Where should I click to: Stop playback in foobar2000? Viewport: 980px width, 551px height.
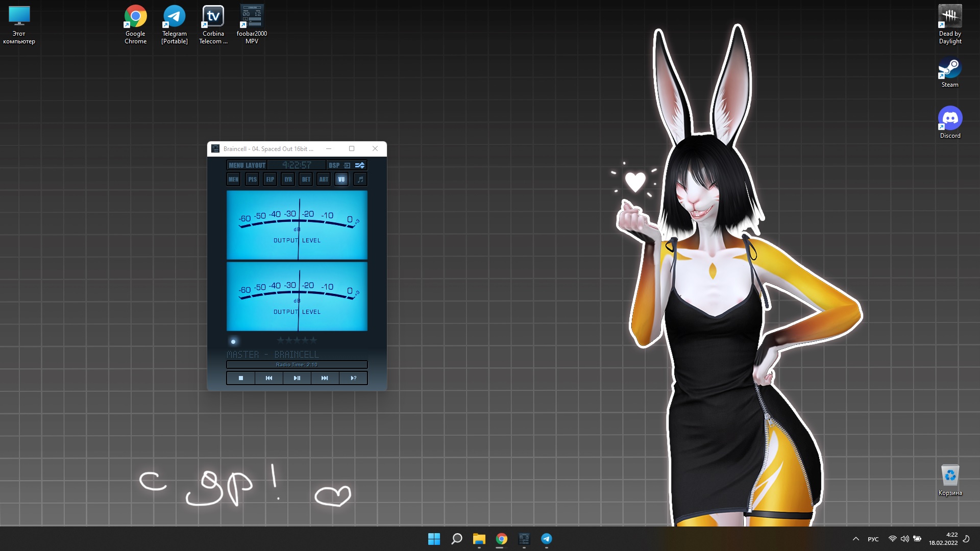coord(240,378)
